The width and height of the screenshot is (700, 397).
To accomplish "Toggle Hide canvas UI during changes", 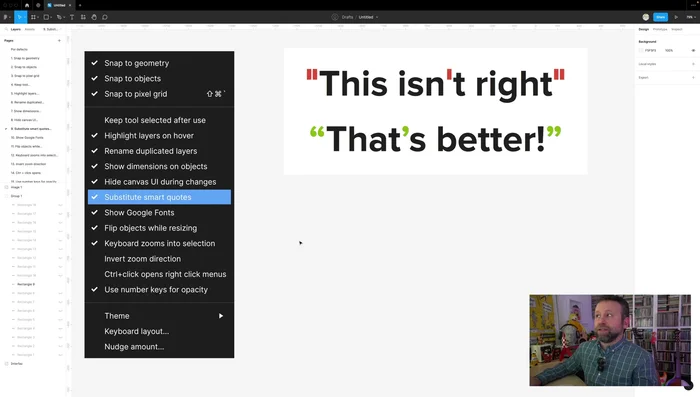I will click(x=159, y=182).
